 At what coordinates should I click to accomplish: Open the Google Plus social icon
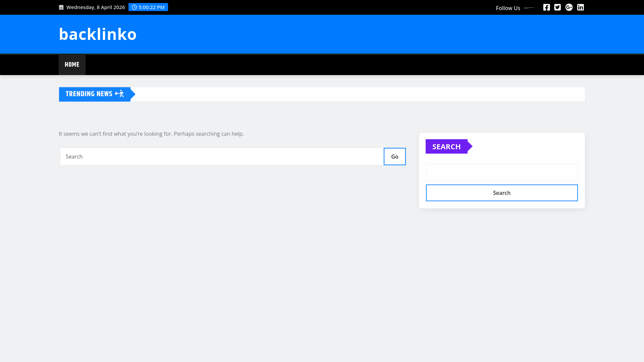click(x=569, y=7)
